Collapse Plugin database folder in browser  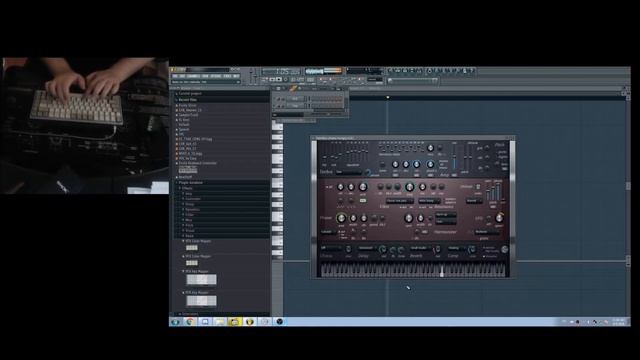pyautogui.click(x=191, y=182)
